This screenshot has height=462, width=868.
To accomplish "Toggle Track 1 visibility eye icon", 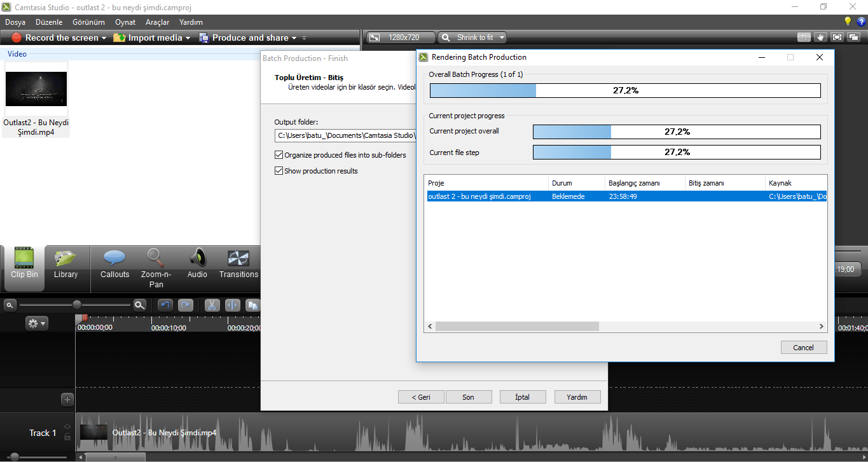I will click(67, 427).
